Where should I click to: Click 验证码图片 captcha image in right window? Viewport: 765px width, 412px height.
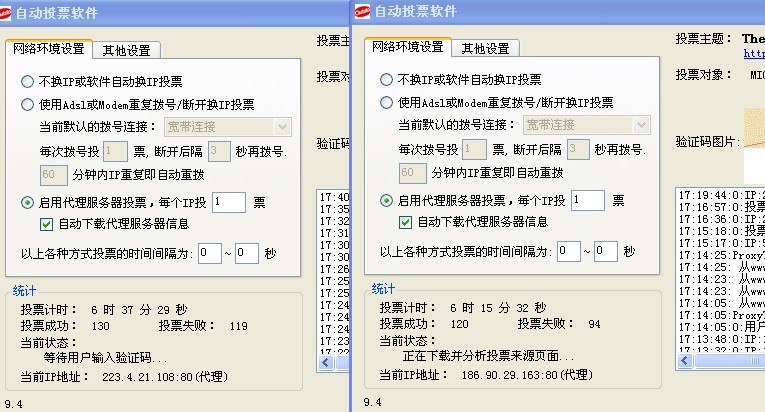[754, 145]
